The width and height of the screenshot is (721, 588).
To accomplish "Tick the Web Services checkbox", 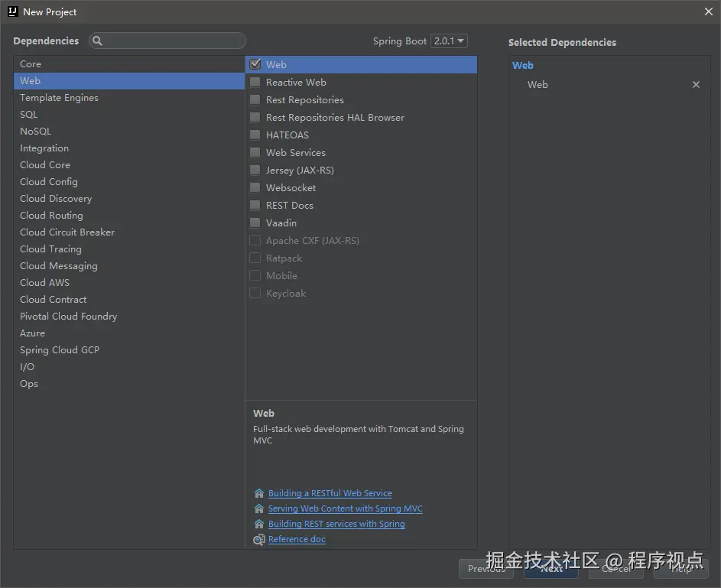I will pyautogui.click(x=255, y=153).
